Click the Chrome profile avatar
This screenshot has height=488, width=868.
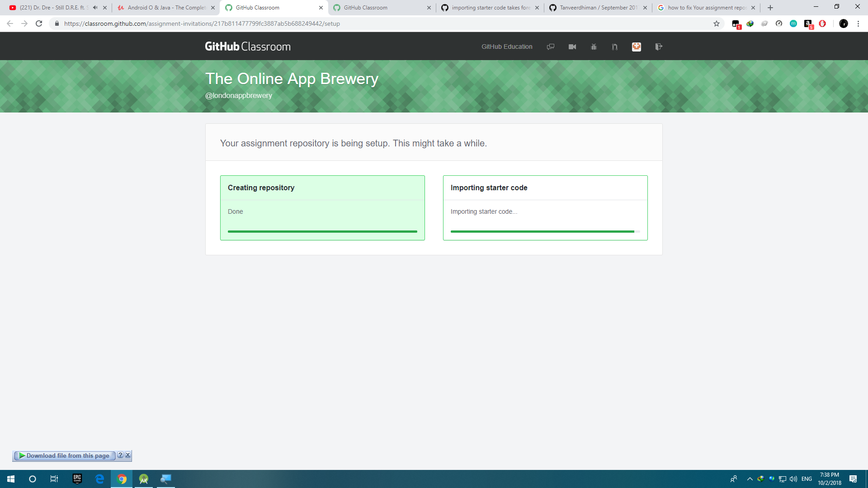click(844, 24)
